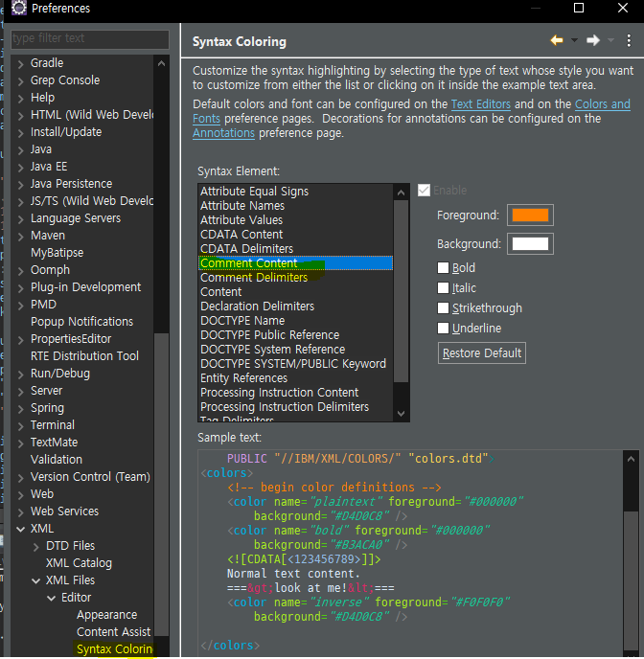
Task: Enable the Underline checkbox
Action: click(443, 329)
